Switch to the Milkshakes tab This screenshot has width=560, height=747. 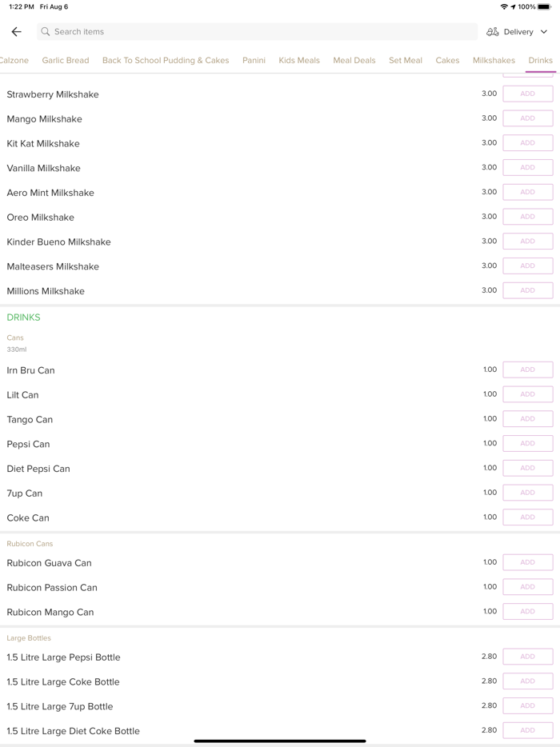coord(494,60)
